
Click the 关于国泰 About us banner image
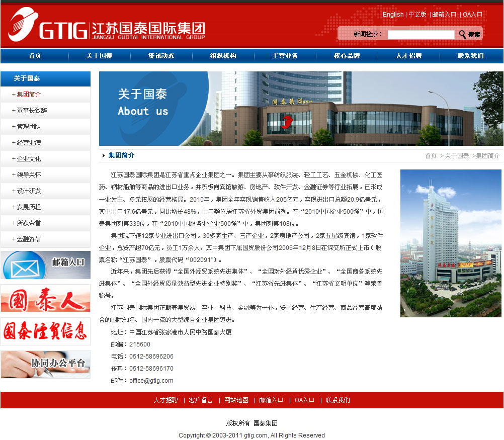(301, 109)
